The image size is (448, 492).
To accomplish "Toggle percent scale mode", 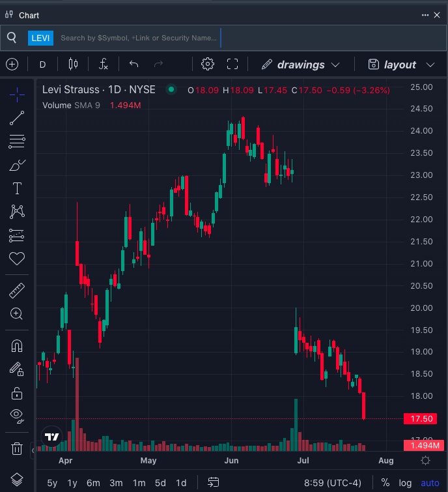I will tap(385, 483).
